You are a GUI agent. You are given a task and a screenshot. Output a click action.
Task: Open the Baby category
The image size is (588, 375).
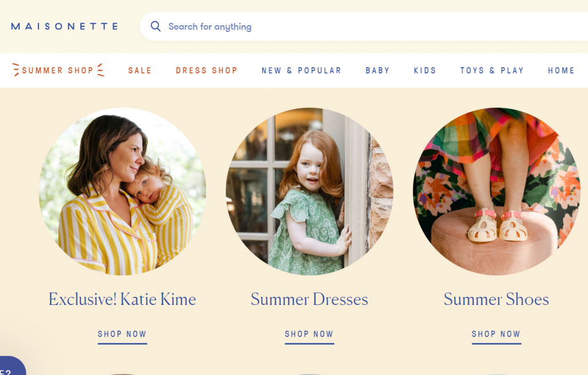pyautogui.click(x=377, y=71)
